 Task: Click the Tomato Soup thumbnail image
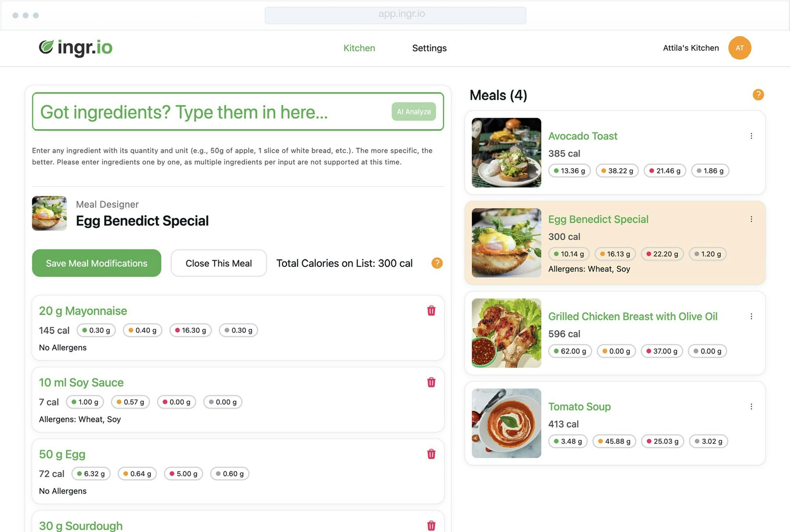(x=506, y=423)
